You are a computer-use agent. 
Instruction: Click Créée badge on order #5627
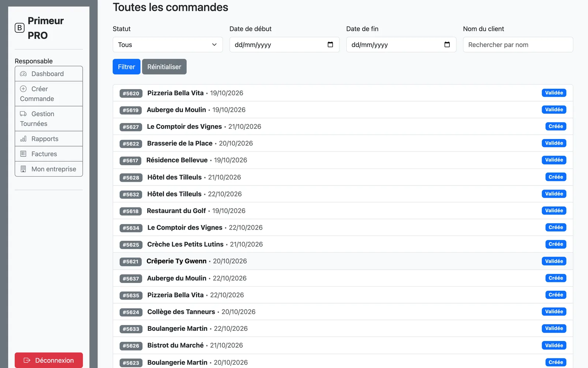tap(556, 126)
